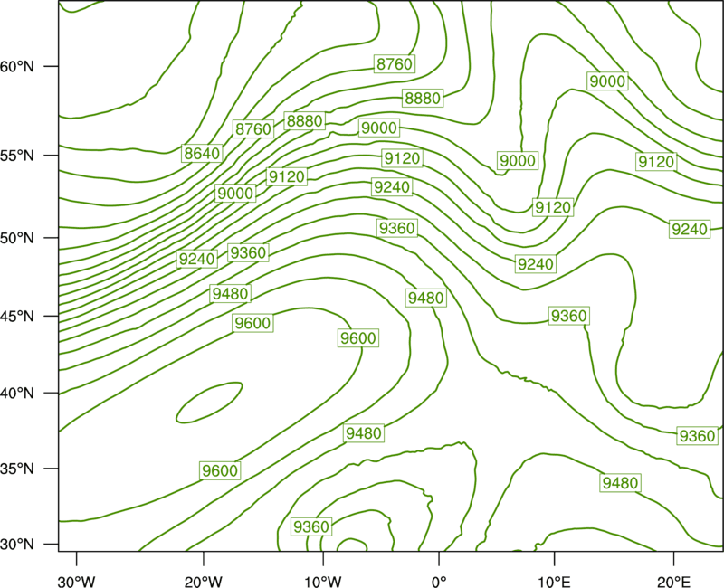This screenshot has width=724, height=588.
Task: Select the 20°E longitude axis label
Action: pos(673,582)
